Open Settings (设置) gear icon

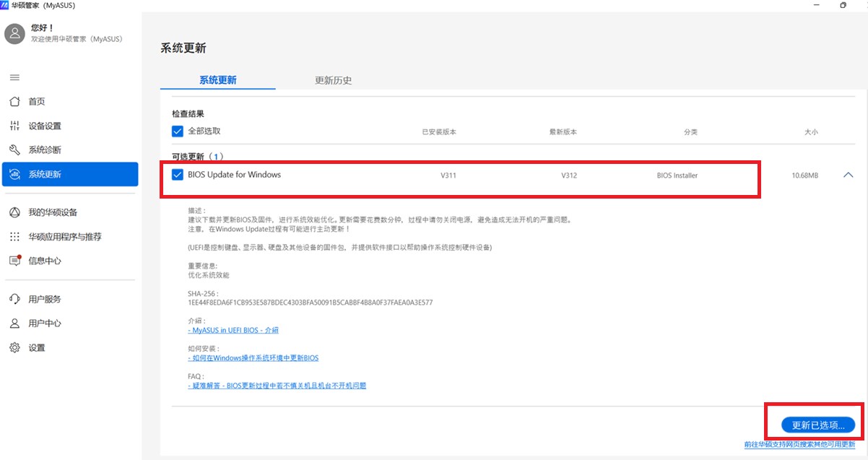(14, 347)
